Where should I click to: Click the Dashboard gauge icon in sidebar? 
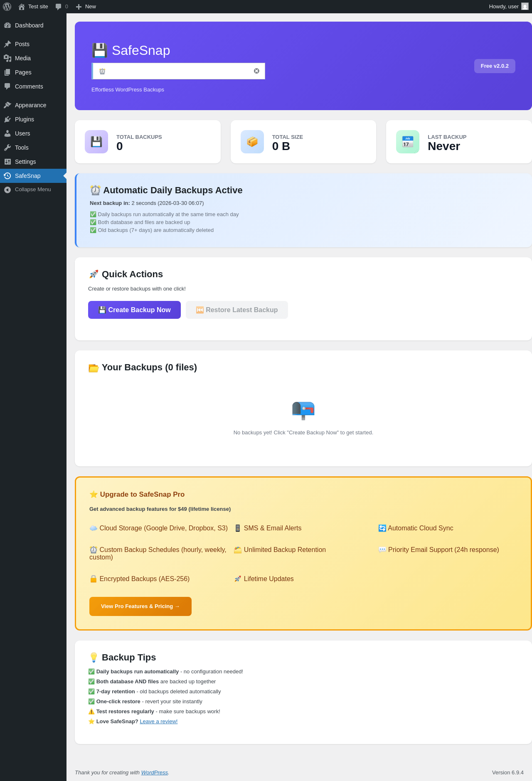click(x=7, y=25)
